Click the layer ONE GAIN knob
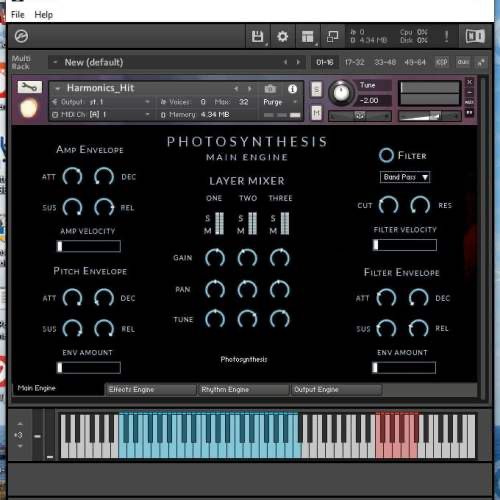Image resolution: width=500 pixels, height=500 pixels. click(x=215, y=258)
